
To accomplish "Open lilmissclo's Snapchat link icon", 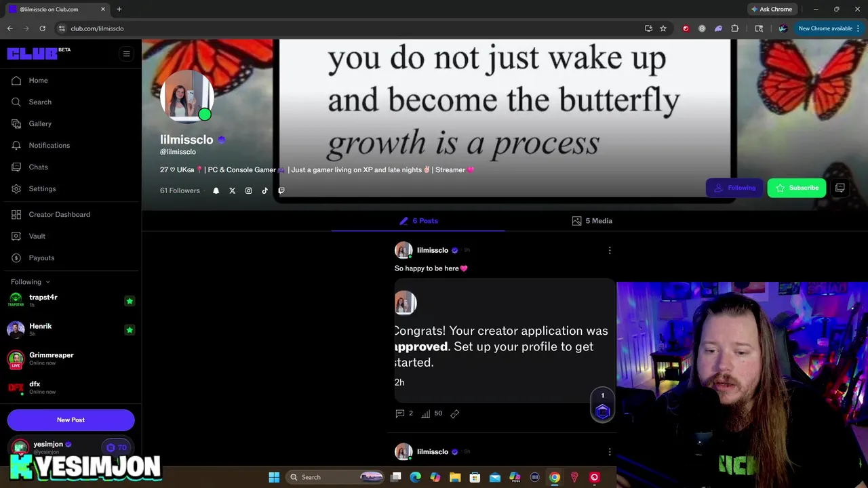I will (216, 190).
